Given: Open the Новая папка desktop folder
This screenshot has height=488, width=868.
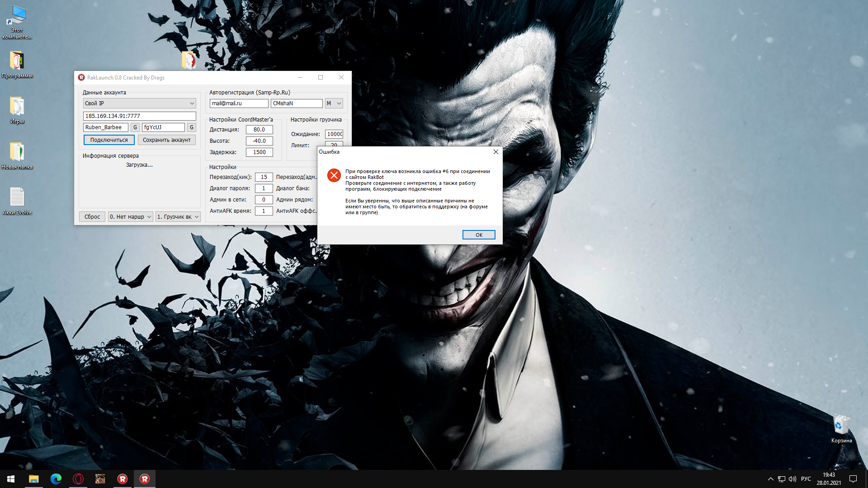Looking at the screenshot, I should coord(17,152).
